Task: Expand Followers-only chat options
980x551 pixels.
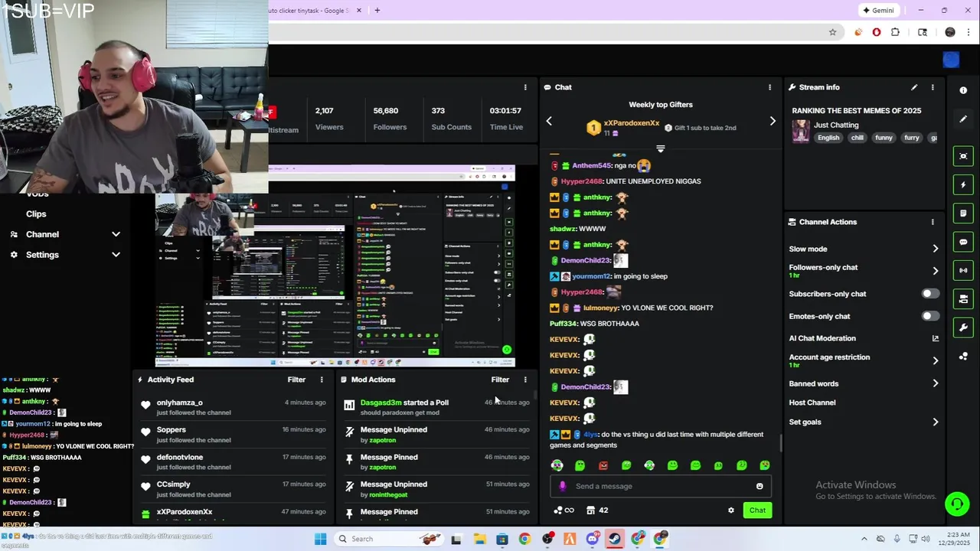Action: 935,271
